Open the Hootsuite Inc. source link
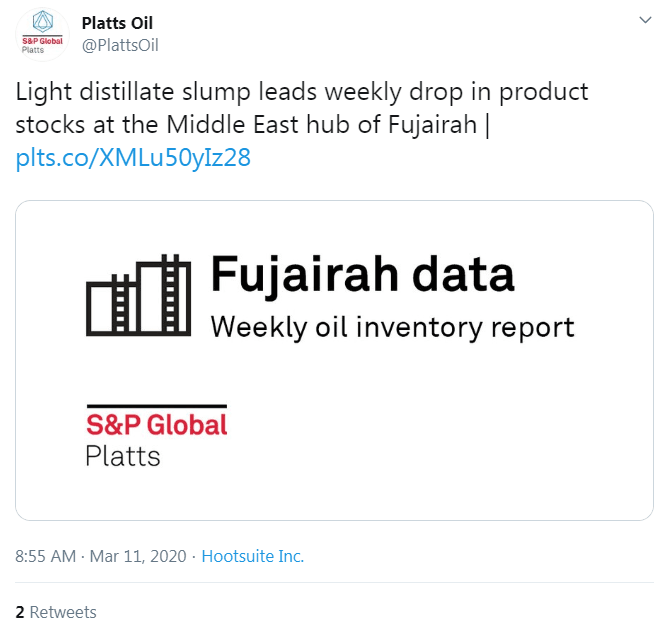668x635 pixels. 253,556
